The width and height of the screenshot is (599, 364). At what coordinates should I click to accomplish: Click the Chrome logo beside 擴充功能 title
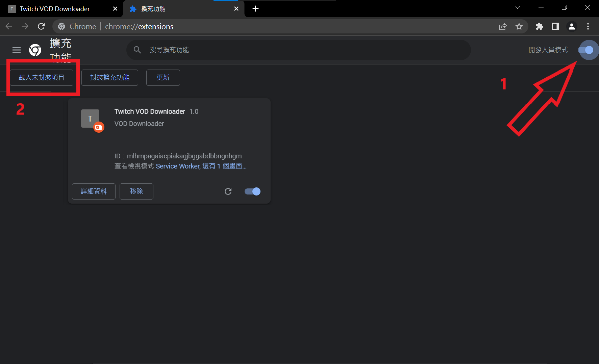[x=35, y=50]
